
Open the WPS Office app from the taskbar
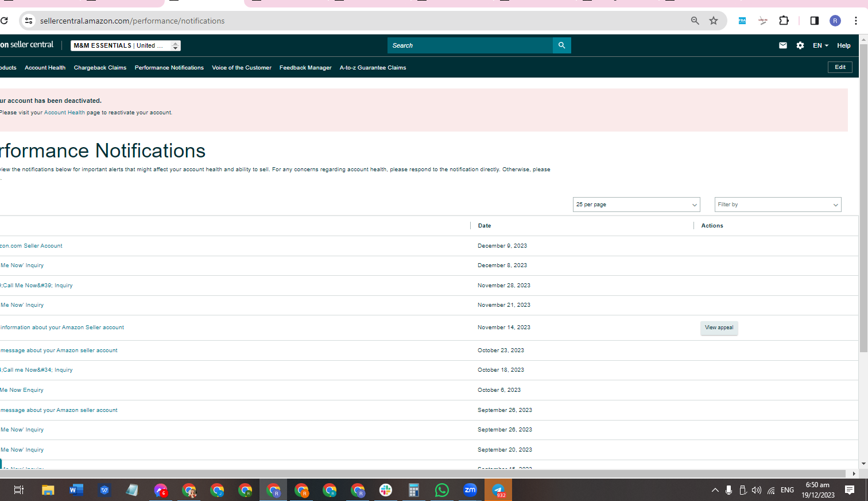click(x=104, y=490)
